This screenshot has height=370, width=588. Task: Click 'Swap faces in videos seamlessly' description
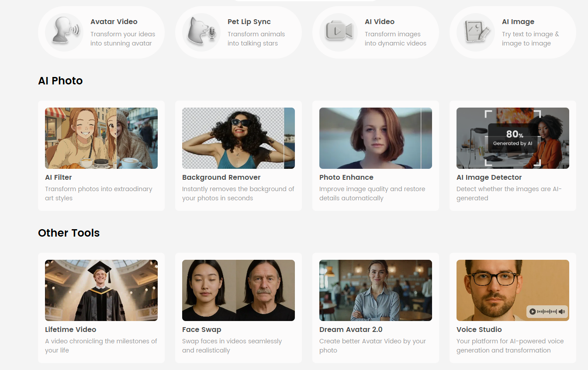pos(232,346)
